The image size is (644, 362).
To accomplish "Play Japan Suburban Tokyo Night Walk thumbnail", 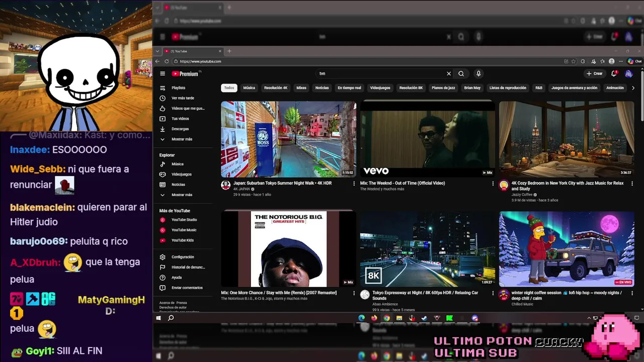I will click(x=288, y=139).
